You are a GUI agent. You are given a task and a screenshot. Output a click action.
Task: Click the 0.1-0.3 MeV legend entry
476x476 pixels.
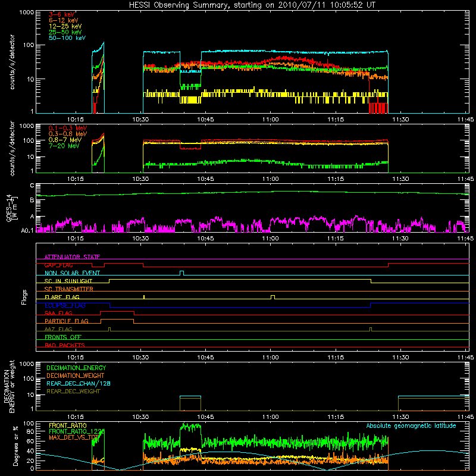(x=68, y=128)
